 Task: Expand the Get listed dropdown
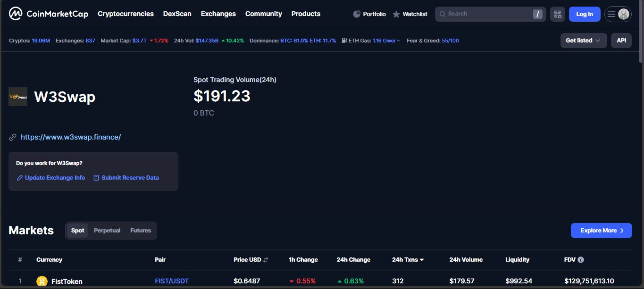584,41
